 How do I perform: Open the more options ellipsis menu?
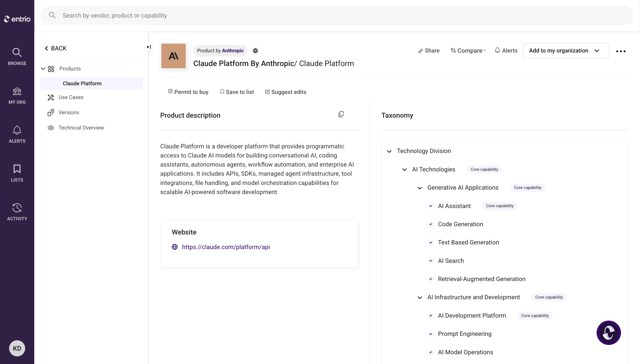(621, 51)
